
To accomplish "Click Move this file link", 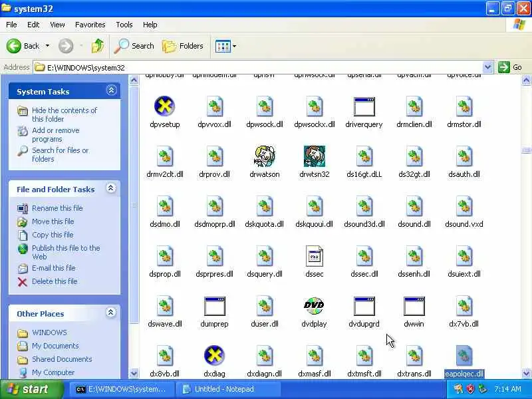I will coord(53,221).
